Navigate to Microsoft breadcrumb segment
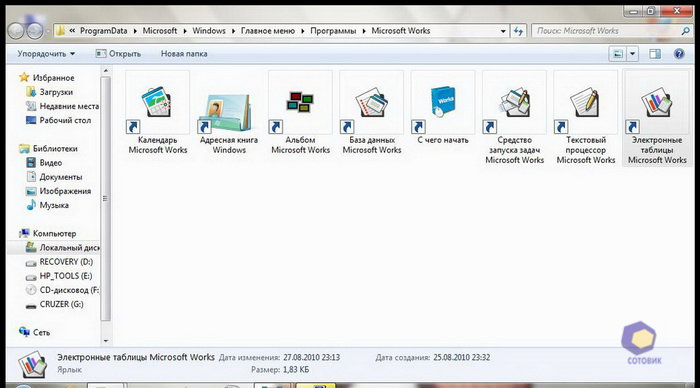The width and height of the screenshot is (700, 388). [x=160, y=31]
